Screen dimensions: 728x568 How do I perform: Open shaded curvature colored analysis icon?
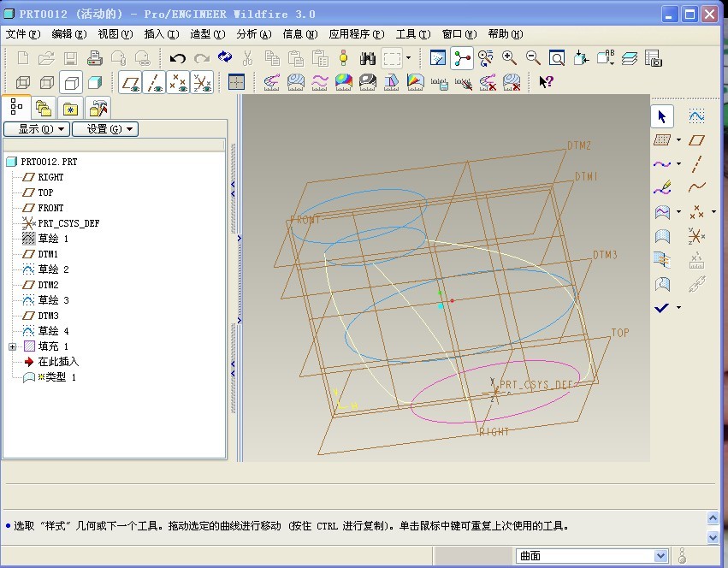pos(344,82)
